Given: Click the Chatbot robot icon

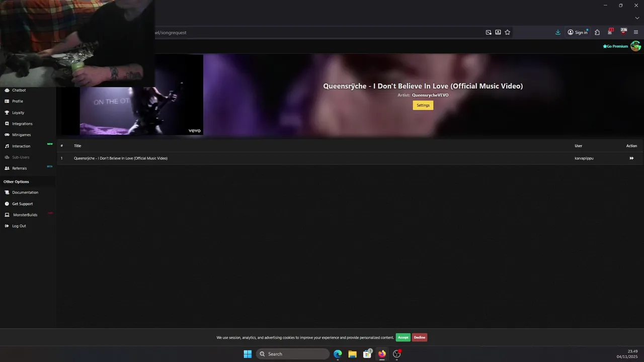Looking at the screenshot, I should [7, 90].
